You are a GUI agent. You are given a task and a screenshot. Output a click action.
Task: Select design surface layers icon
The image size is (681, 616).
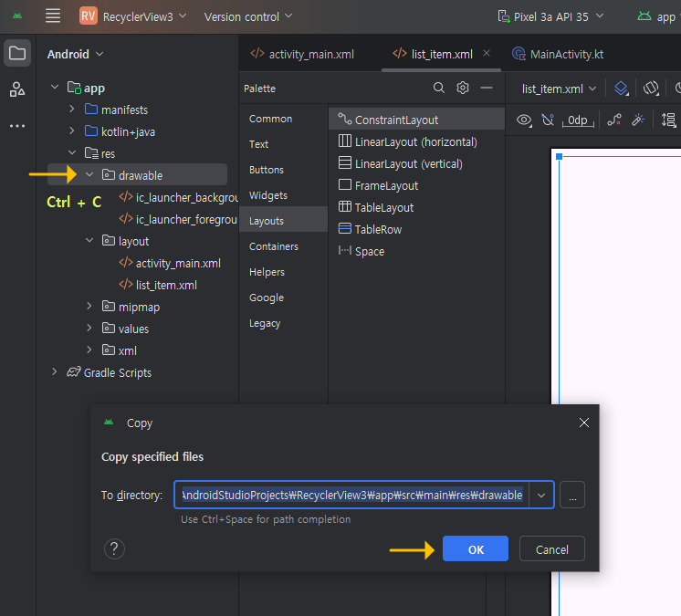tap(621, 89)
